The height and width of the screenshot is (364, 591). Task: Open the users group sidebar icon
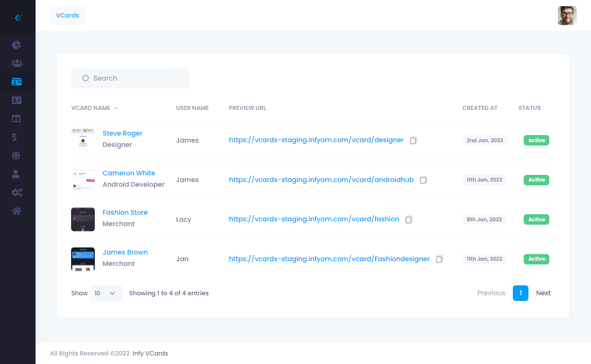click(x=17, y=64)
